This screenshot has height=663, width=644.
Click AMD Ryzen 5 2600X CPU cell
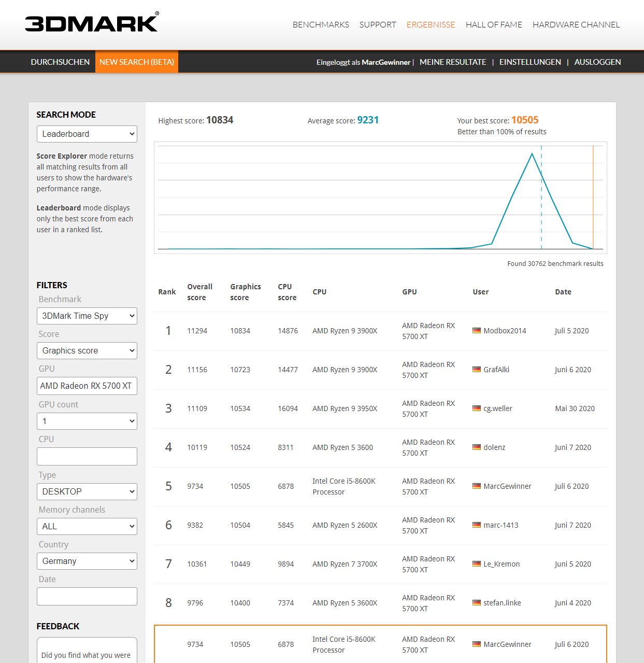345,525
